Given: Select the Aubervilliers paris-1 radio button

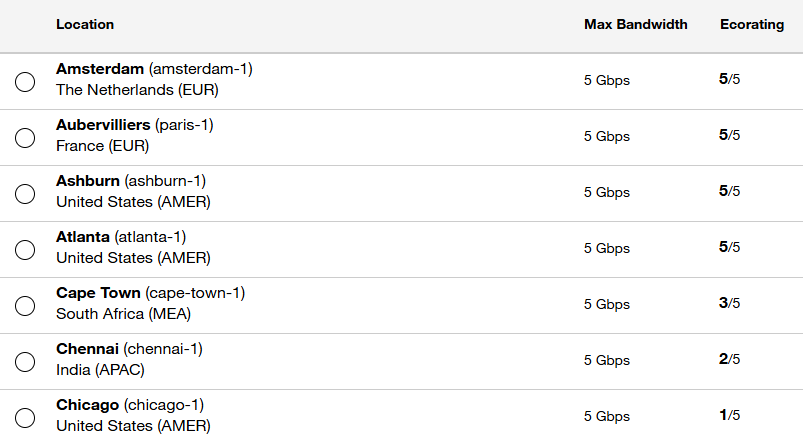Looking at the screenshot, I should pos(25,138).
